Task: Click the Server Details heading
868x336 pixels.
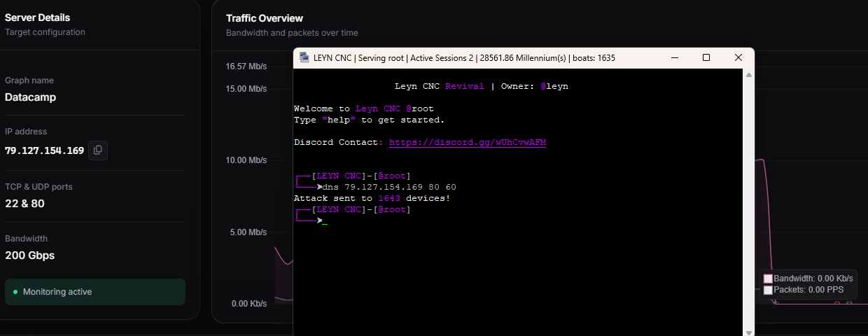Action: tap(37, 17)
